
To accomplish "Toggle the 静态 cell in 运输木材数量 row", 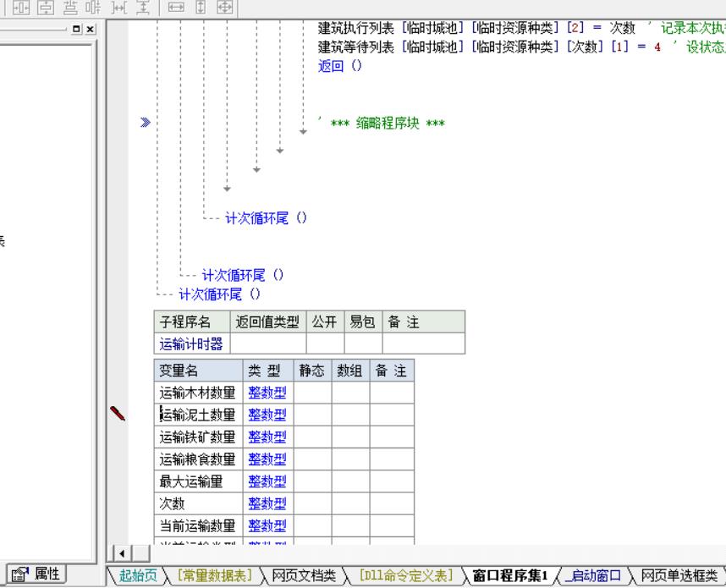I will click(x=312, y=393).
